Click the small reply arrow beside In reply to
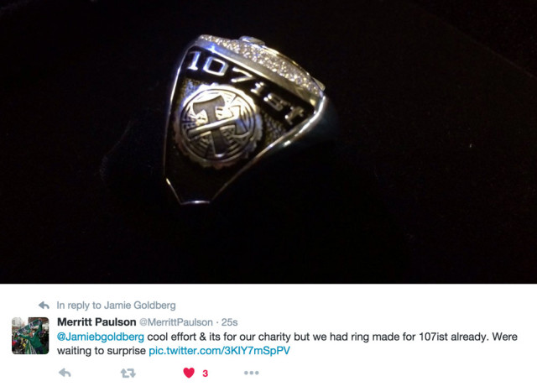Image resolution: width=537 pixels, height=392 pixels. tap(44, 305)
